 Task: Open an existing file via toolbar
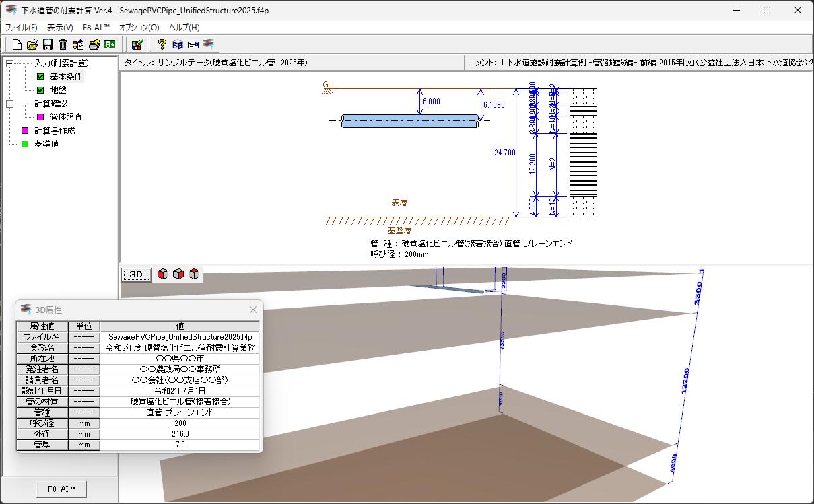[32, 44]
